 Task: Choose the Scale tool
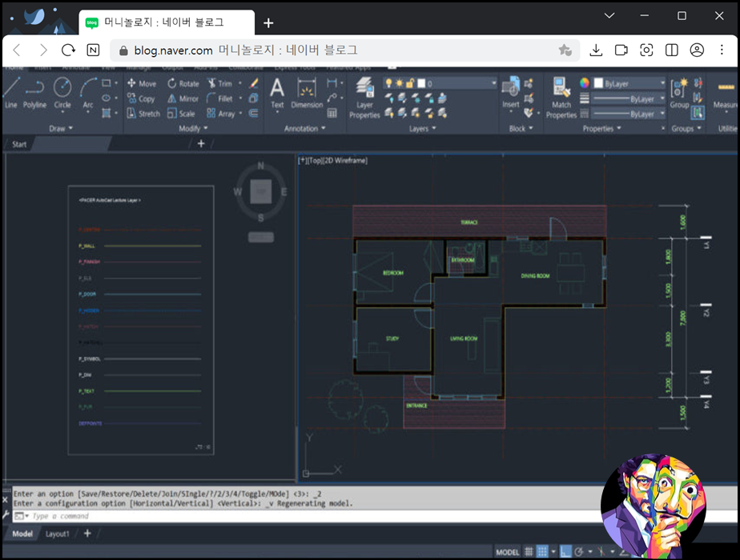tap(181, 114)
